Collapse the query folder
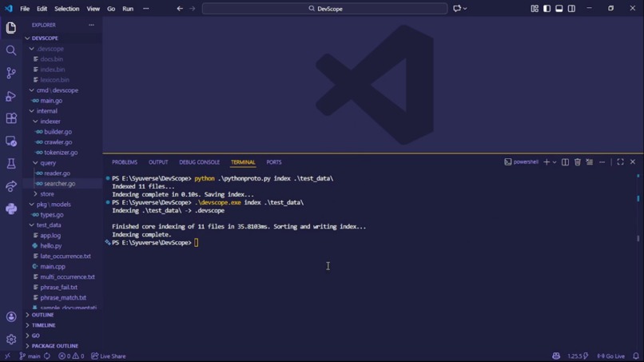Image resolution: width=644 pixels, height=362 pixels. (62, 163)
